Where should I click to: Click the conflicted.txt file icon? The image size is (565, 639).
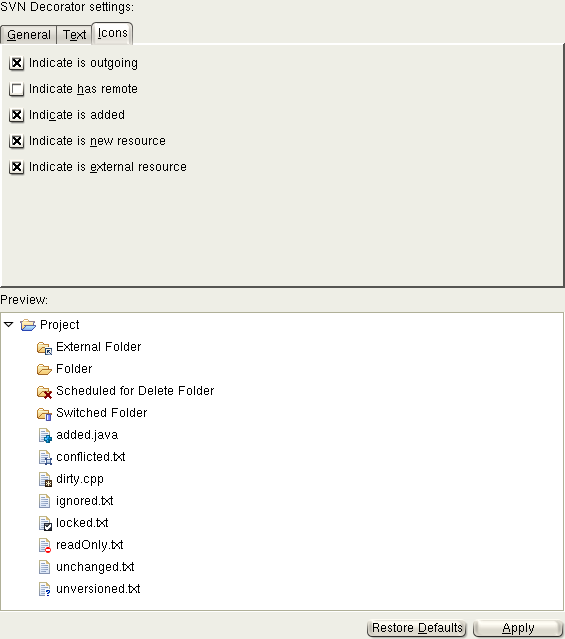45,458
